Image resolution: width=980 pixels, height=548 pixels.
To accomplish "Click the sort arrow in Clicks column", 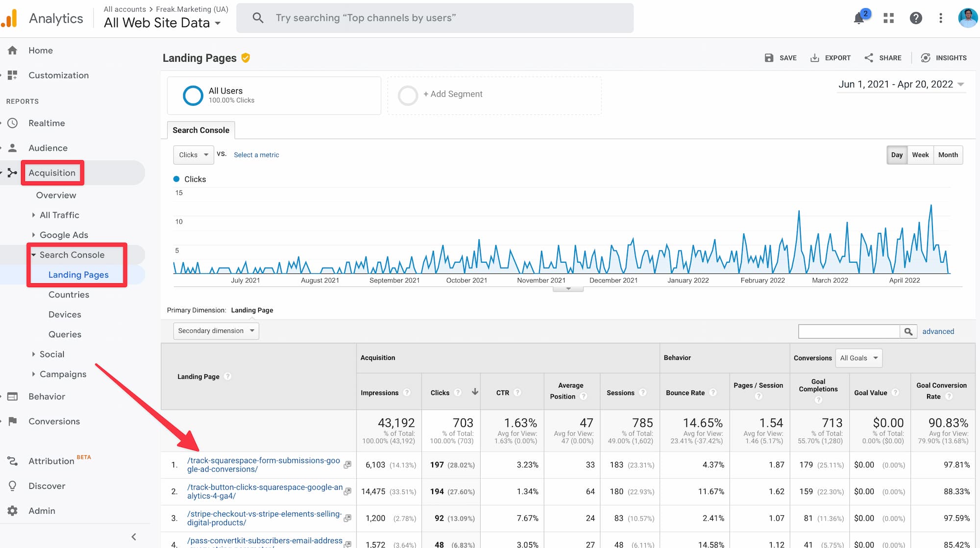I will (x=475, y=392).
